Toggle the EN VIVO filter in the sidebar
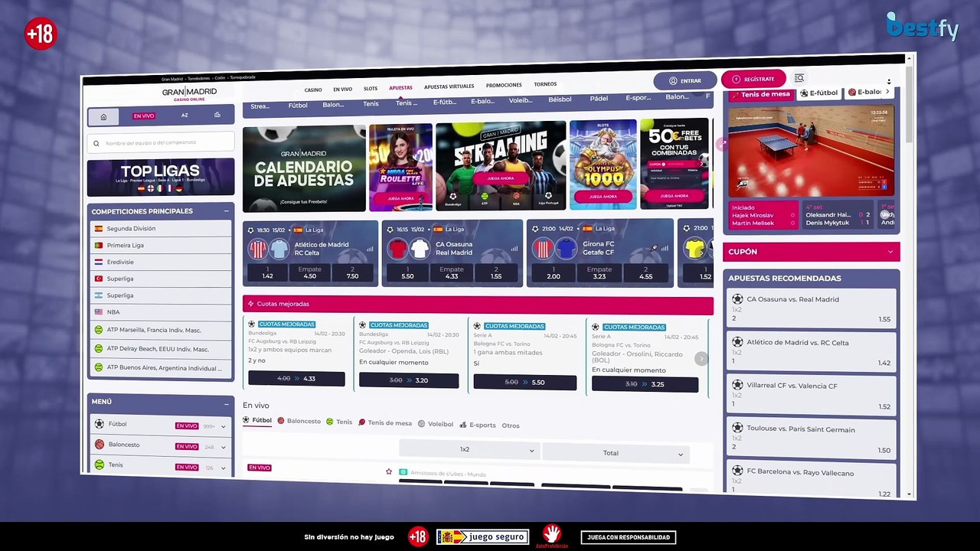Viewport: 980px width, 551px height. (x=144, y=116)
